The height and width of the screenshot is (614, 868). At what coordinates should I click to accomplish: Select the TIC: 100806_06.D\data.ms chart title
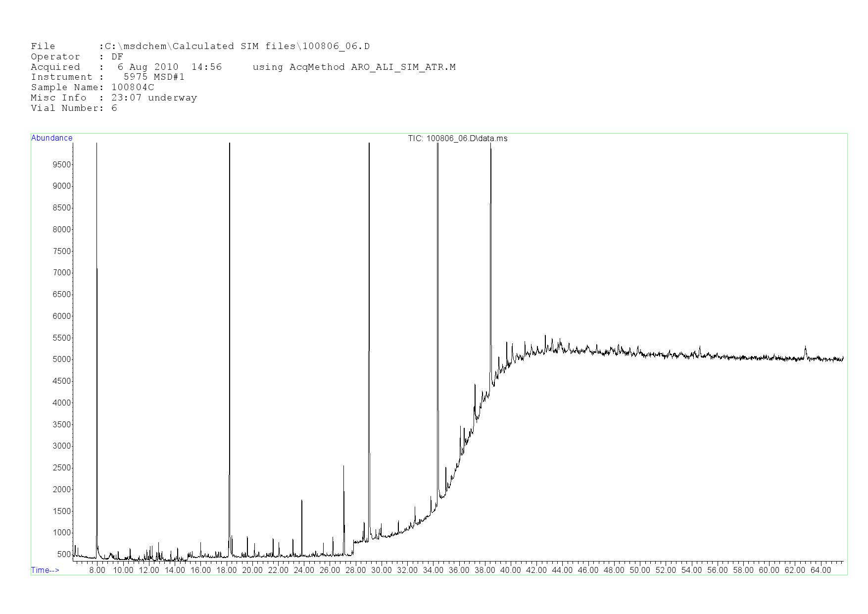click(x=457, y=139)
